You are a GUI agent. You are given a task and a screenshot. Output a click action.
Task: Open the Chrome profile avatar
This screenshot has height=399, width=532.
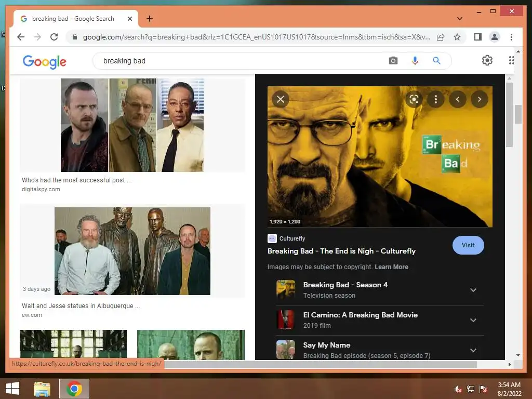(x=495, y=37)
